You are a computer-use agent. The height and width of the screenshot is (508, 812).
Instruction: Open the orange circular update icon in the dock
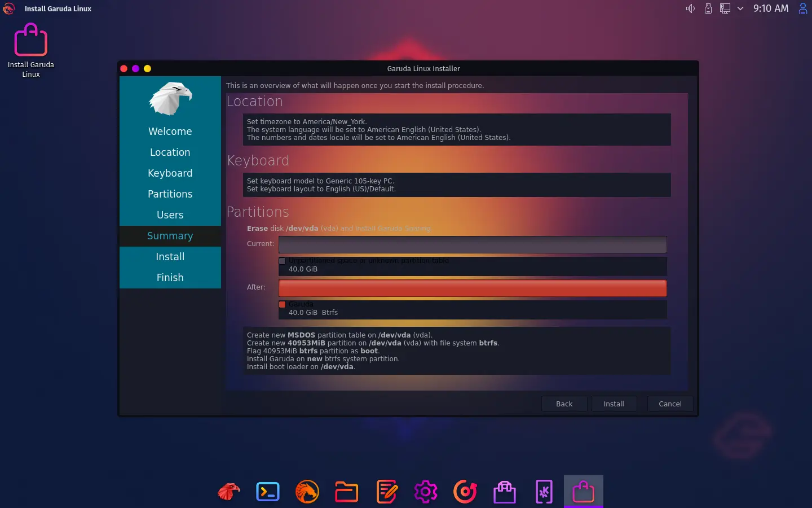[x=465, y=492]
